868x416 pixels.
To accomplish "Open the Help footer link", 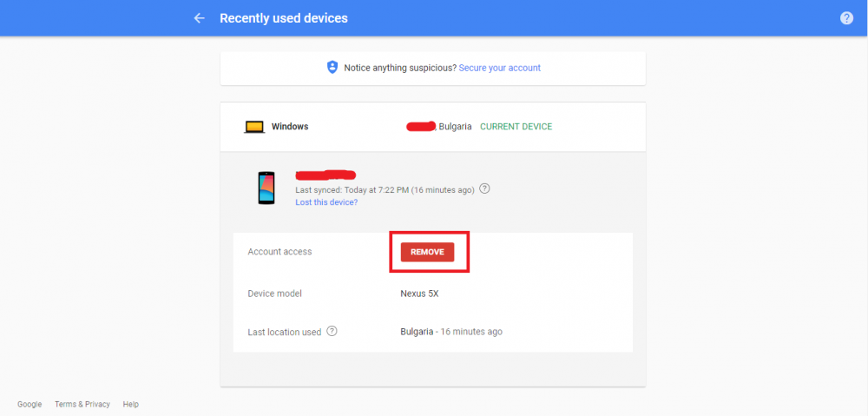I will tap(131, 405).
